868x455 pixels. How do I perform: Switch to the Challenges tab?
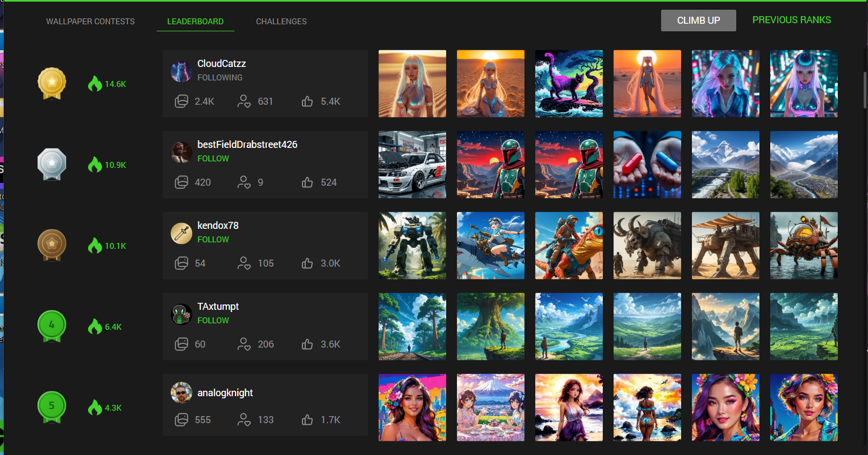(x=281, y=22)
